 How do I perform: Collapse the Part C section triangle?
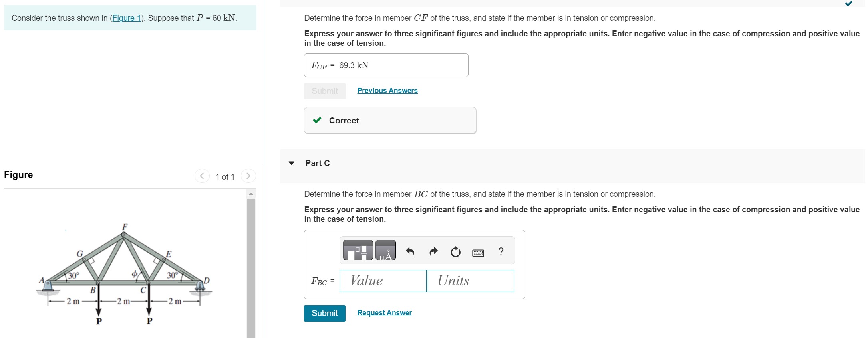pos(291,162)
